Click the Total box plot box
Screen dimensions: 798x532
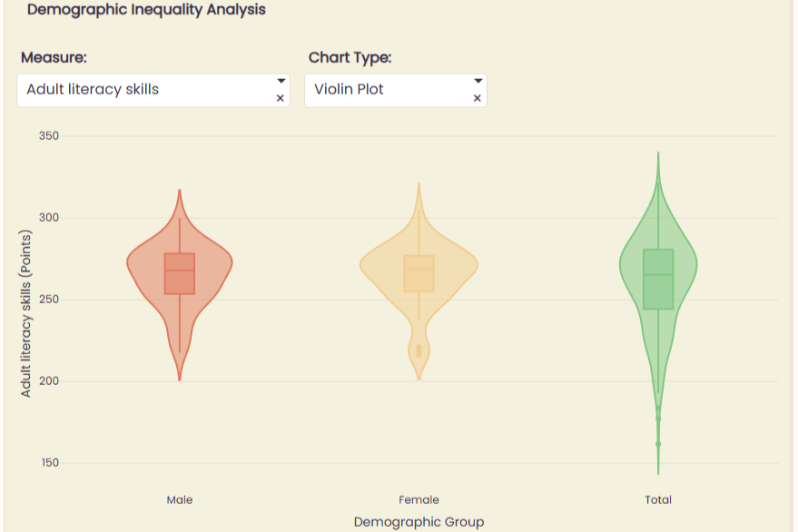click(658, 279)
